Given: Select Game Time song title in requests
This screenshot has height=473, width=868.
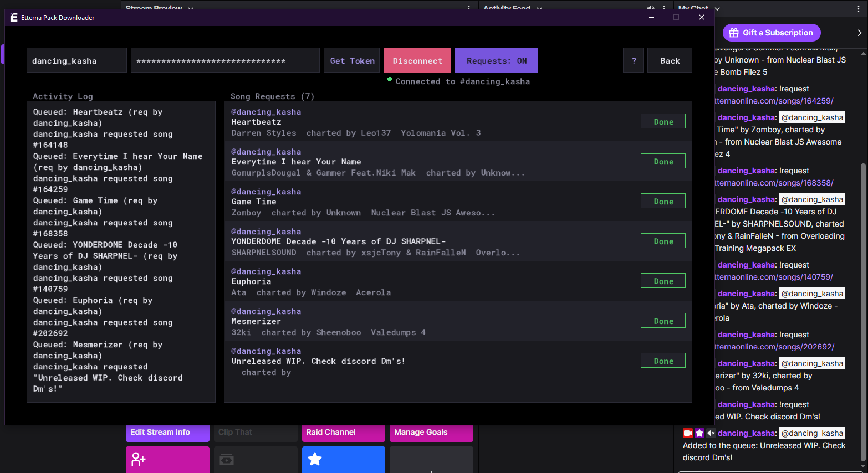Looking at the screenshot, I should [x=254, y=202].
